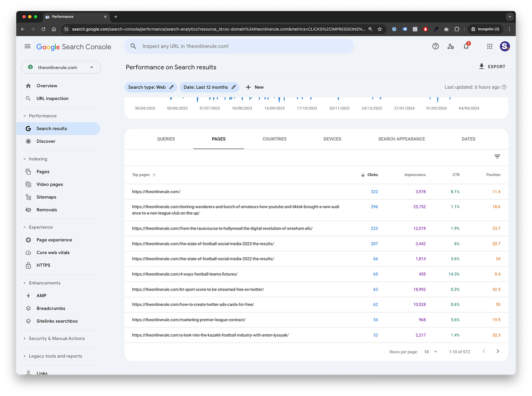Switch to the Queries tab
532x396 pixels.
click(x=166, y=139)
